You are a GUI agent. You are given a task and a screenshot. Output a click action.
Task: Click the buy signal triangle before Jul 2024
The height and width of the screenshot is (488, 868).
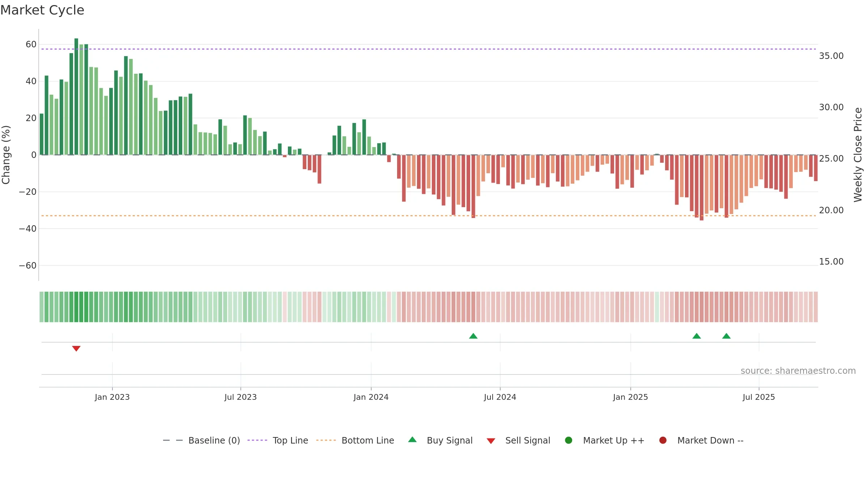tap(473, 336)
